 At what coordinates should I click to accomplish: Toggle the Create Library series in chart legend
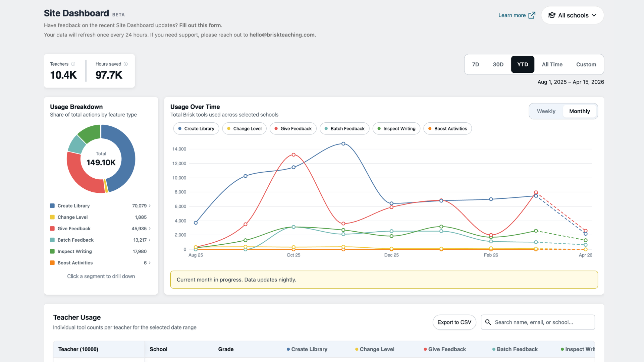coord(196,129)
